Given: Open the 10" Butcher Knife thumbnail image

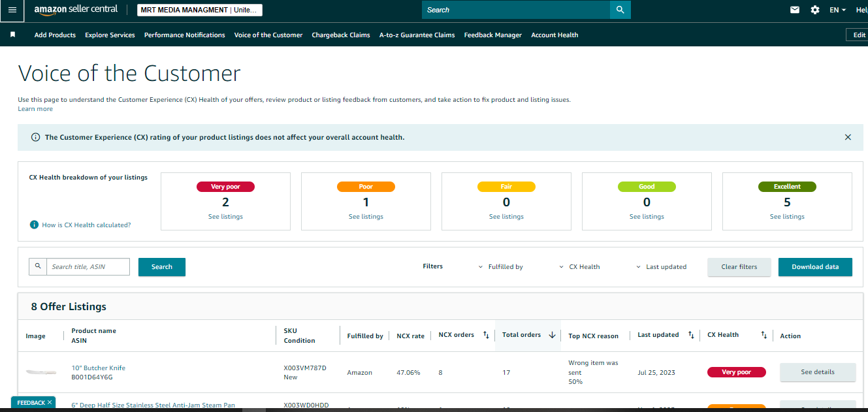Looking at the screenshot, I should pyautogui.click(x=40, y=372).
